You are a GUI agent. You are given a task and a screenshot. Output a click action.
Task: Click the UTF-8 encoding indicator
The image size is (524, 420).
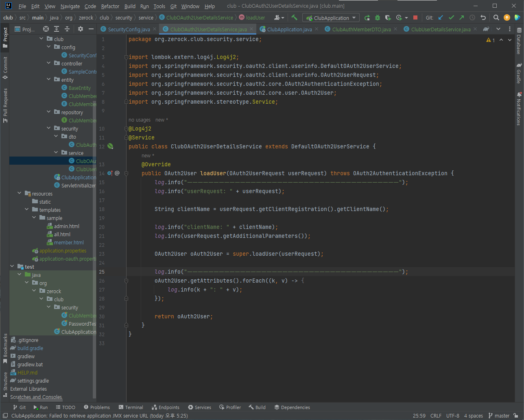[452, 416]
